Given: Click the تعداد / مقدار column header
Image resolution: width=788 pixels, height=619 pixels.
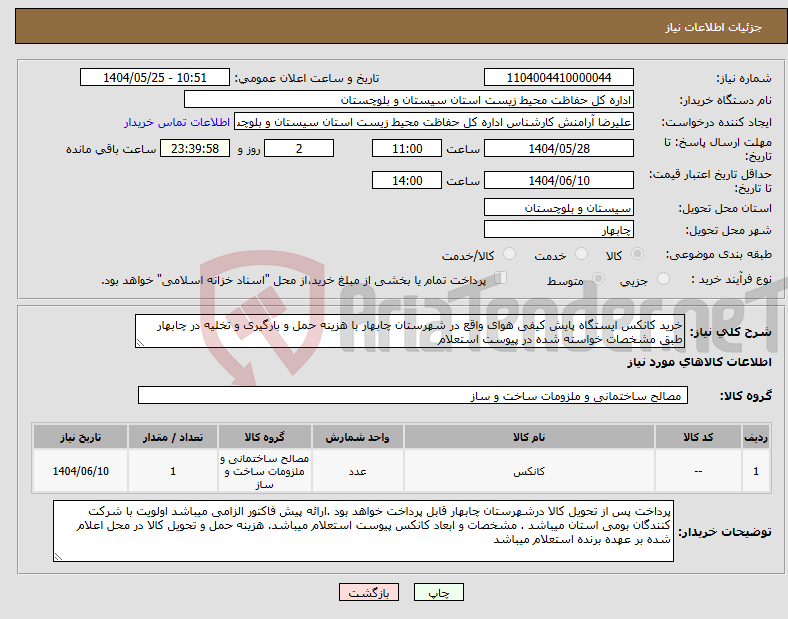Looking at the screenshot, I should tap(173, 437).
